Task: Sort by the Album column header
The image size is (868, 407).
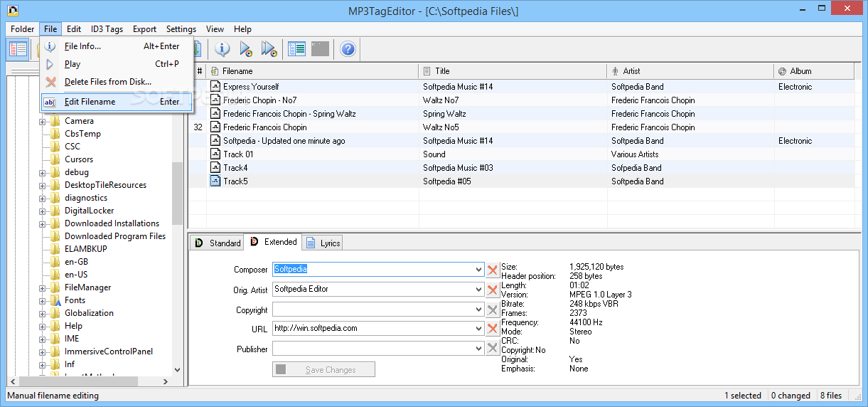Action: point(814,71)
